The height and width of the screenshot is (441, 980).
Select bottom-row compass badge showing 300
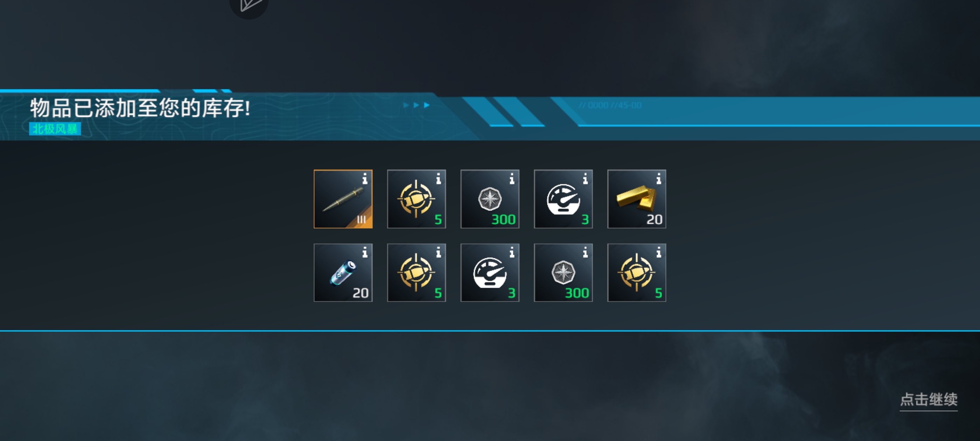[563, 272]
